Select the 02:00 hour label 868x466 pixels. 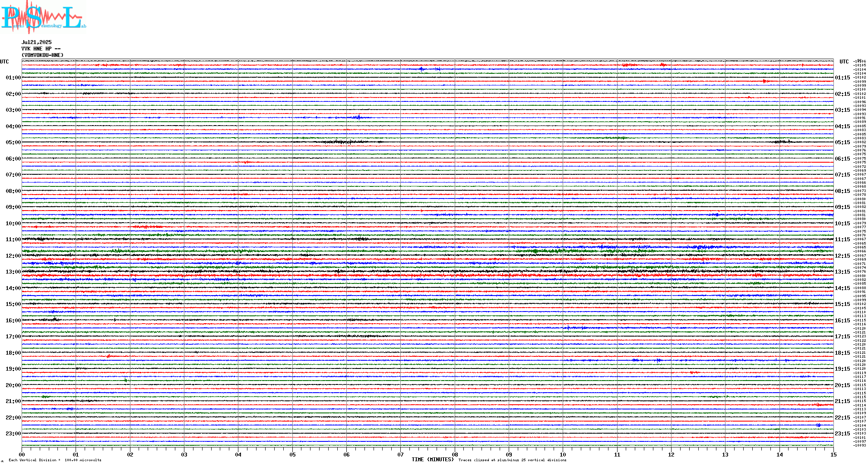[13, 94]
